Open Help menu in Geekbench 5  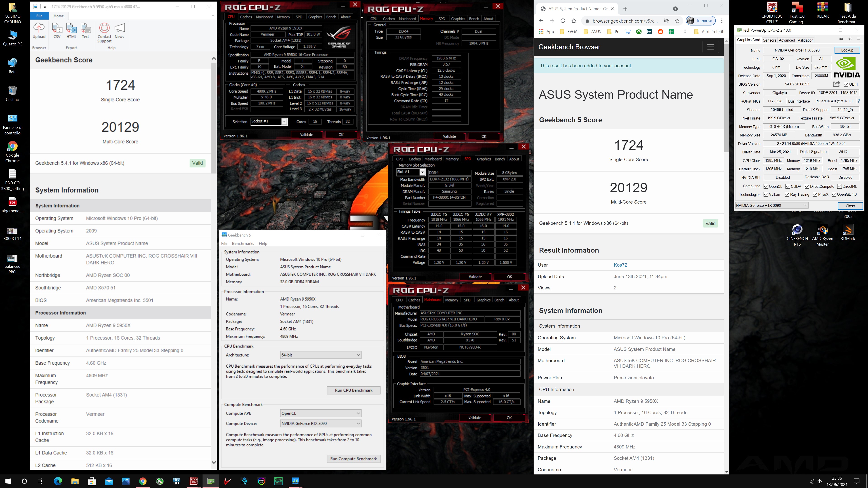tap(263, 244)
